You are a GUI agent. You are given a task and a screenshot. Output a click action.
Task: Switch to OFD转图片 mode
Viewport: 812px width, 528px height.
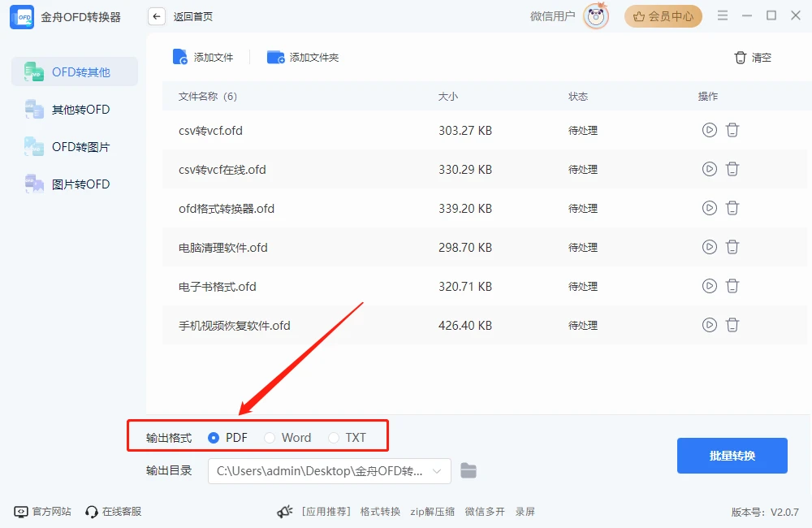click(75, 147)
